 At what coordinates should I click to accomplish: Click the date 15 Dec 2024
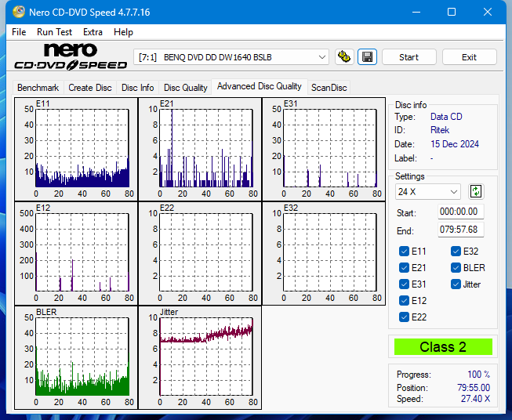(x=455, y=144)
